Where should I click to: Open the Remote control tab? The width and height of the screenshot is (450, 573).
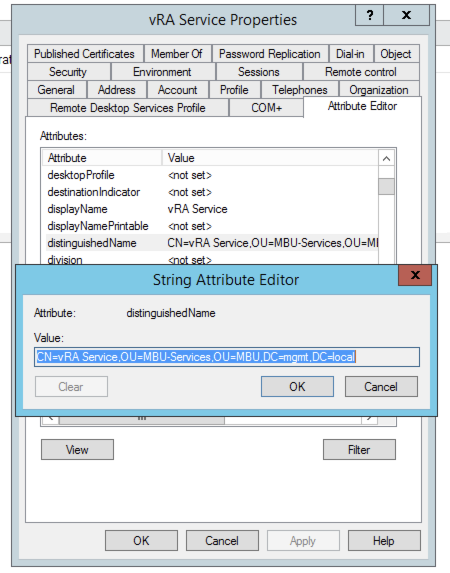click(361, 72)
